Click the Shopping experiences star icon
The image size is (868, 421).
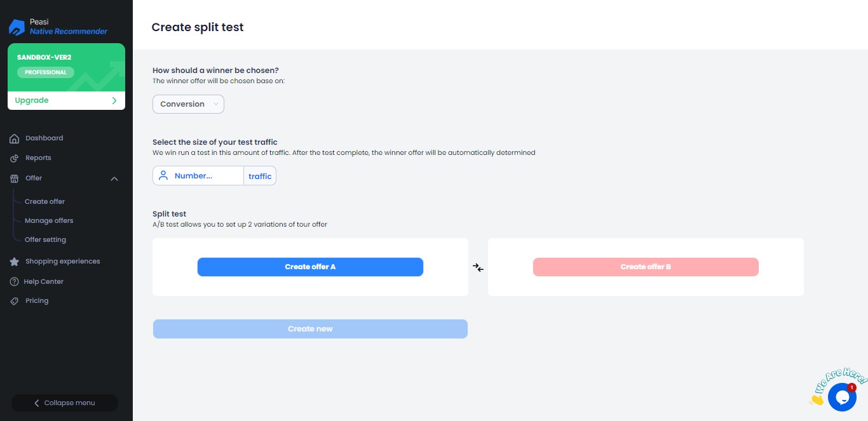coord(15,262)
